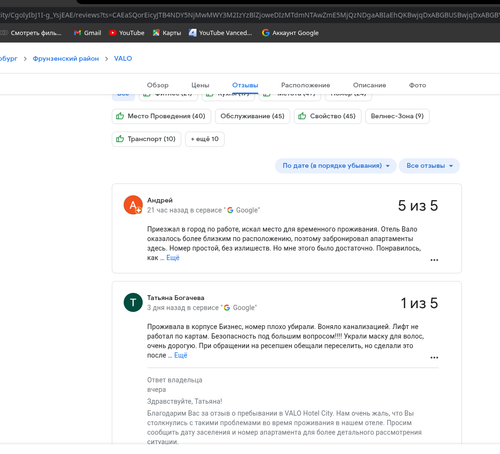Select the Отзывы tab
This screenshot has width=500, height=454.
245,85
